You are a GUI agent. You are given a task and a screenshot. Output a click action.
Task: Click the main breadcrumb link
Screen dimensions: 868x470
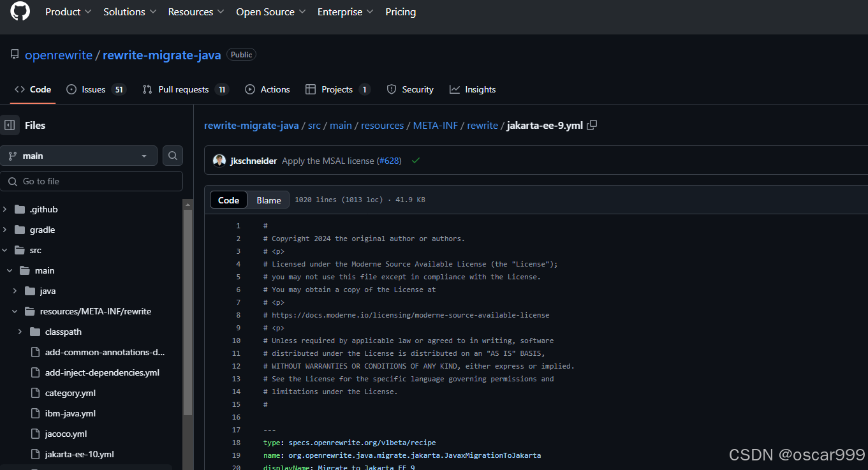(341, 125)
